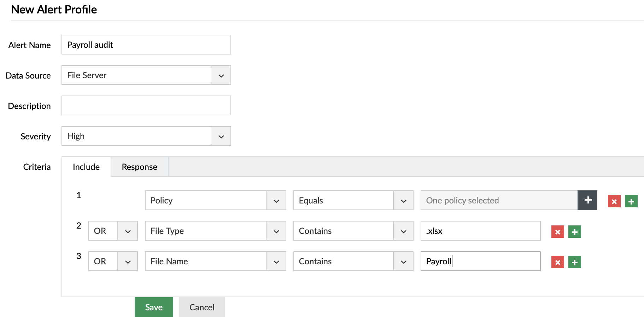Expand the Data Source dropdown
Screen dimensions: 644x322
221,75
